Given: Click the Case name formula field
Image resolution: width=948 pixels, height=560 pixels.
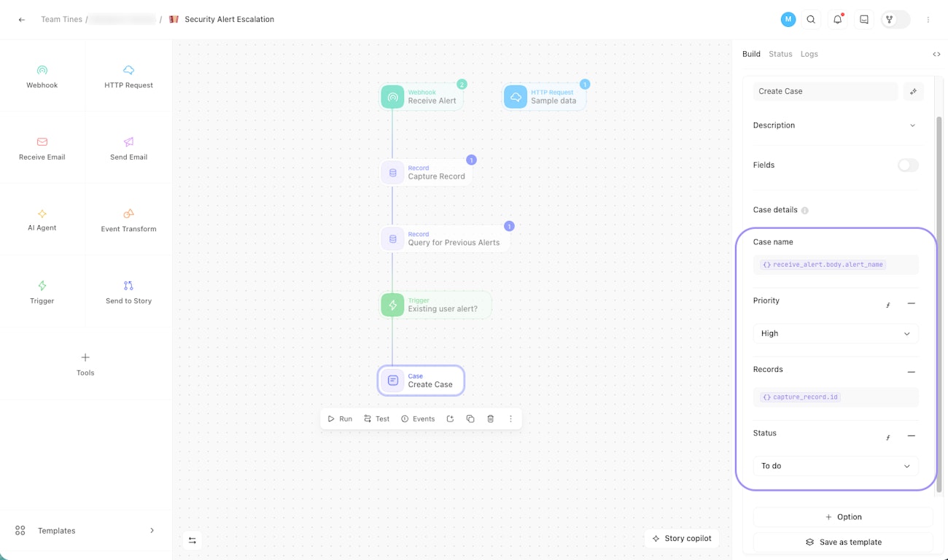Looking at the screenshot, I should pos(836,265).
